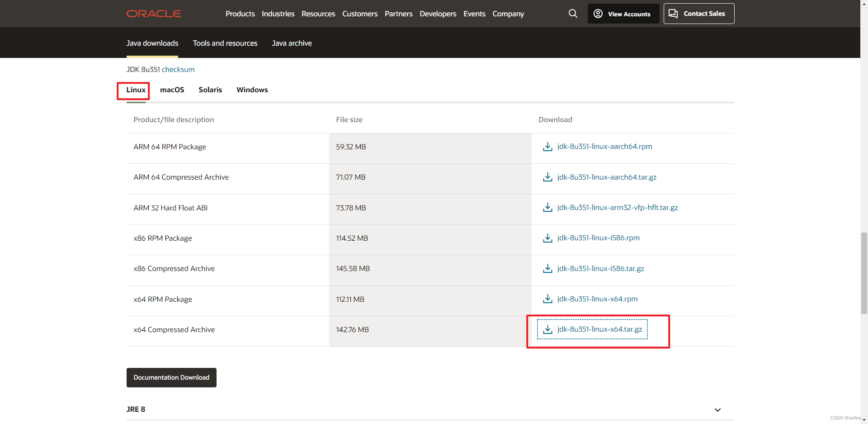Click the Contact Sales chat icon
868x424 pixels.
673,14
